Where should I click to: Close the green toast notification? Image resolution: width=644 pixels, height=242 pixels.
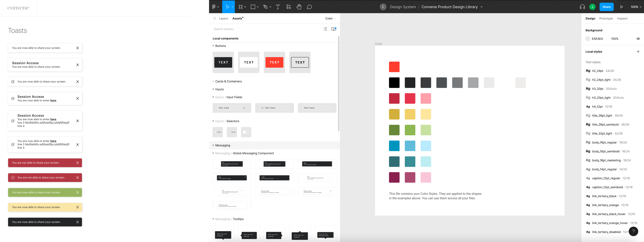tap(77, 192)
